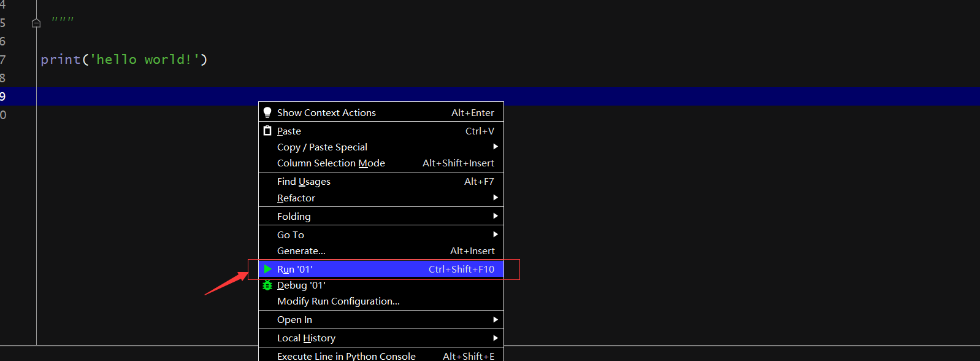Open the Refactor menu entry
The width and height of the screenshot is (980, 361).
[381, 198]
